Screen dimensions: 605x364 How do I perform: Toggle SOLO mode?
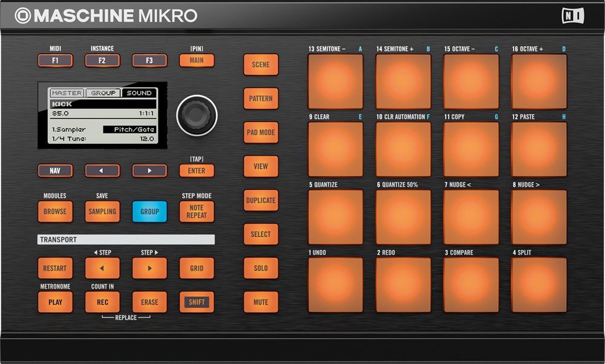[x=260, y=268]
